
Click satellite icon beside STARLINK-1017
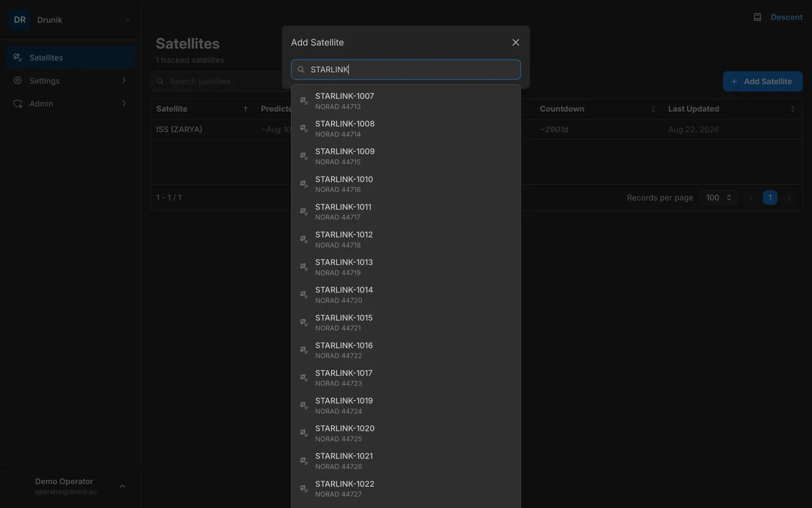(304, 378)
